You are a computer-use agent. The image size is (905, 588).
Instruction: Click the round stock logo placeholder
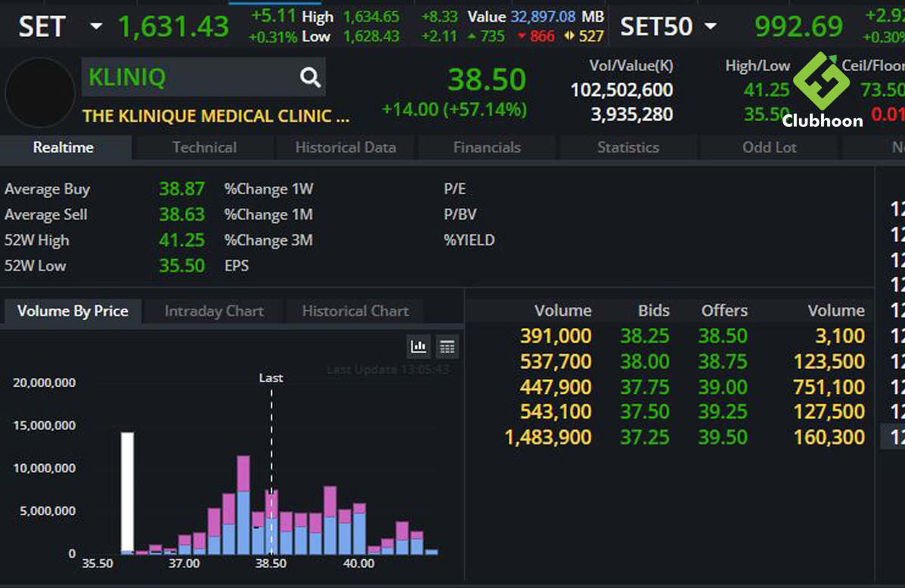(40, 92)
